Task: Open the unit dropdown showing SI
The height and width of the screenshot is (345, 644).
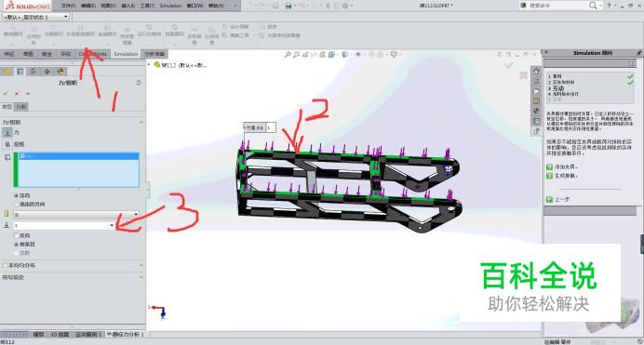Action: [76, 214]
